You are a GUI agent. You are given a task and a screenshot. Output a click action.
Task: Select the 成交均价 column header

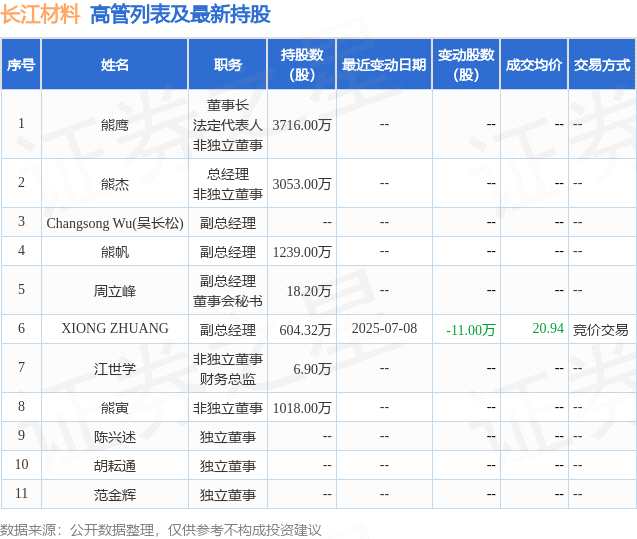[534, 65]
